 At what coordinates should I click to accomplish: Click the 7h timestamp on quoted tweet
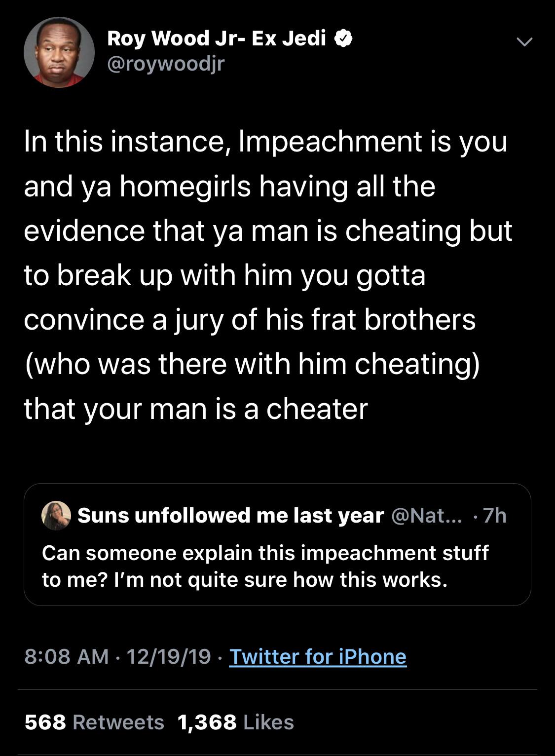[495, 515]
